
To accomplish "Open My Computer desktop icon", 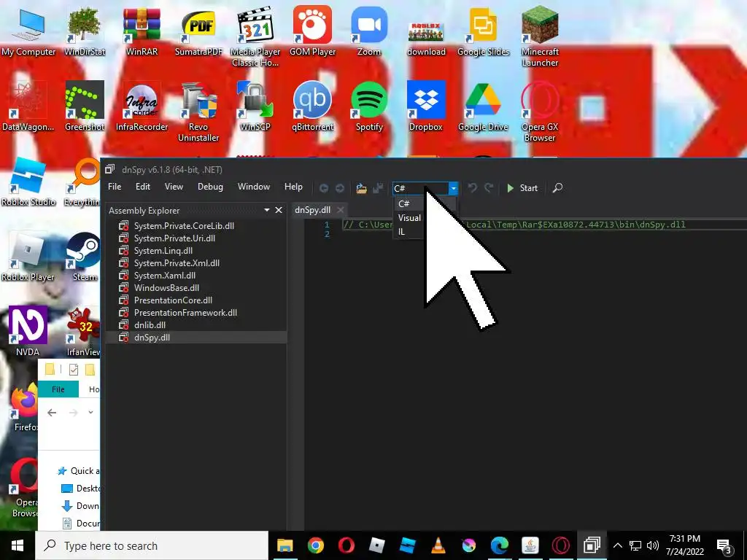I will tap(28, 31).
